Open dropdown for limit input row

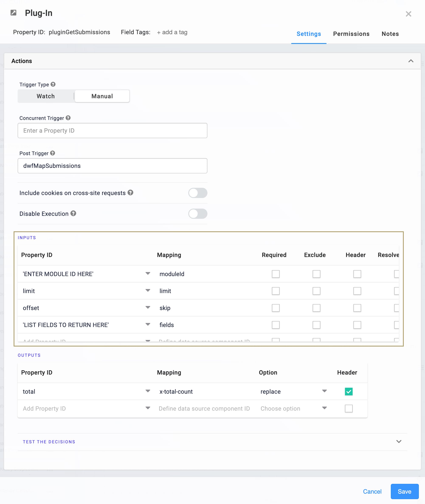click(148, 290)
